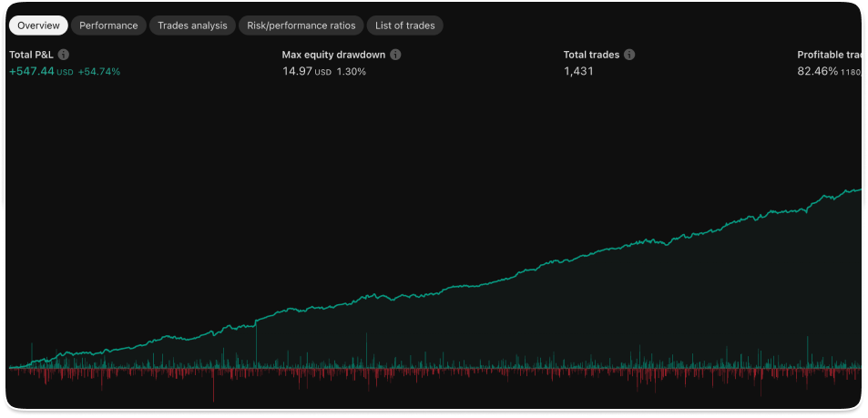Open the info icon next to Total trades
868x418 pixels.
tap(629, 55)
